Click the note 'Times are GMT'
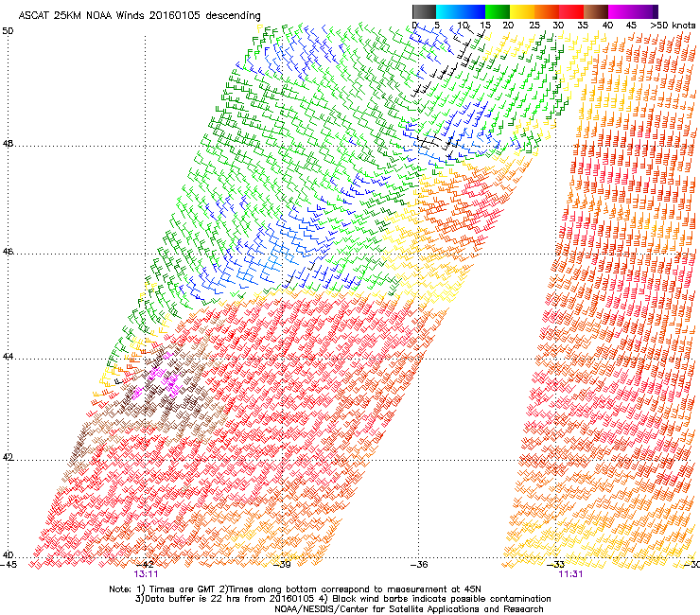The height and width of the screenshot is (615, 700). pos(182,589)
